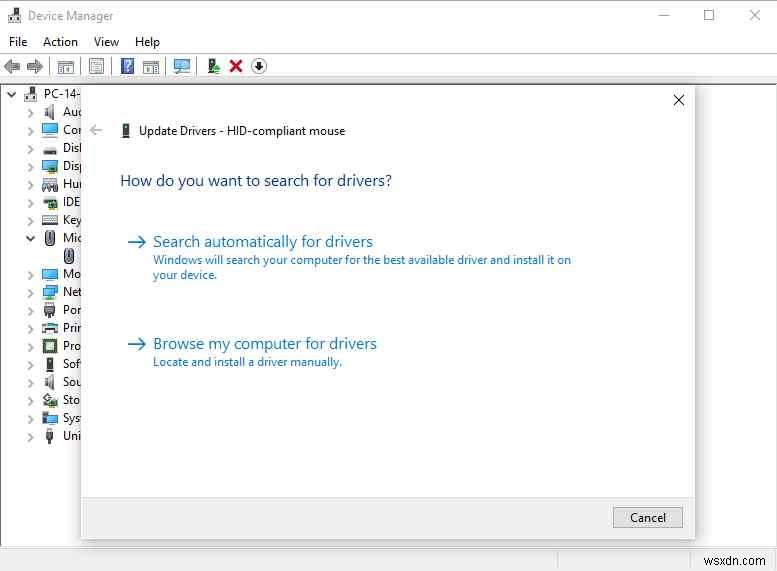Select the Human Interface Devices icon

tap(50, 184)
